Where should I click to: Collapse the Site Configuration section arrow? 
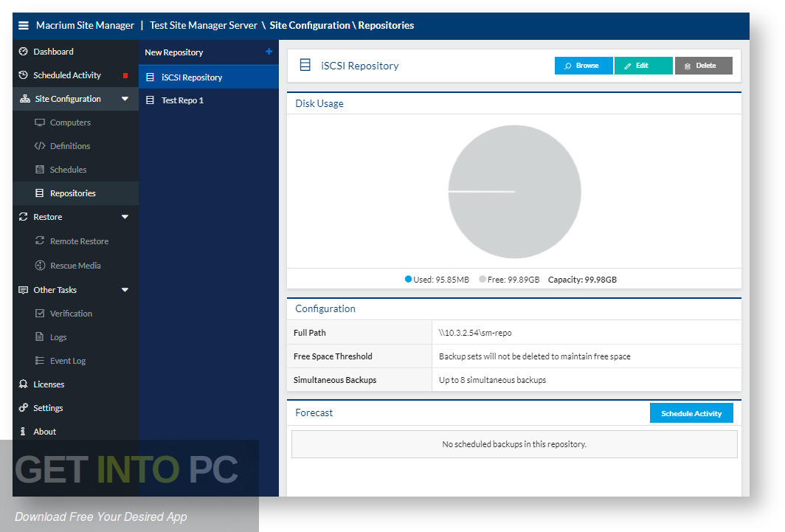pos(125,99)
